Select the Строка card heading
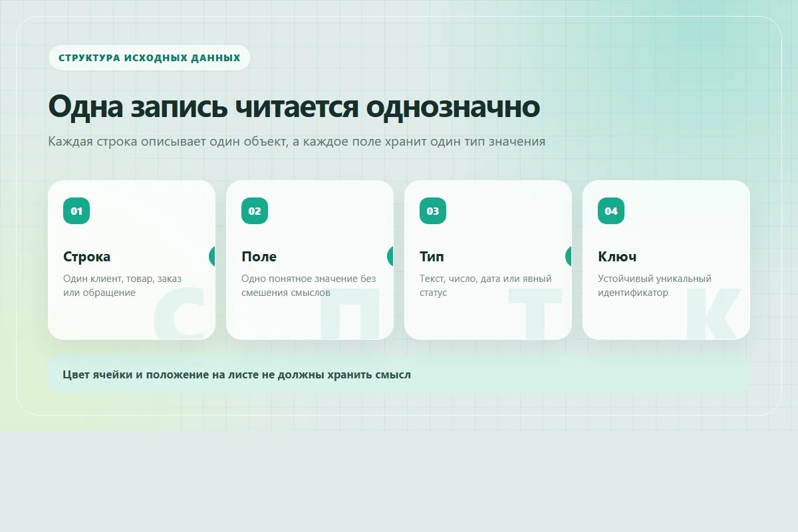 click(87, 257)
